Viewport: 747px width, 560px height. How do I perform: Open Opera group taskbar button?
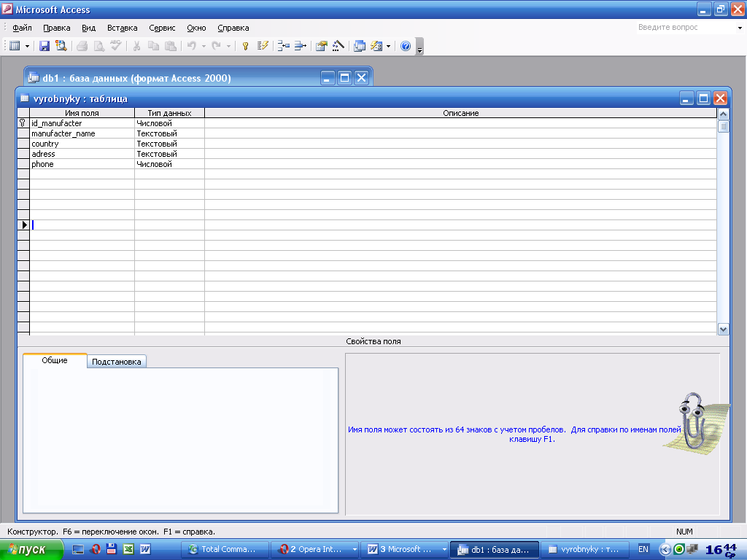click(x=314, y=549)
